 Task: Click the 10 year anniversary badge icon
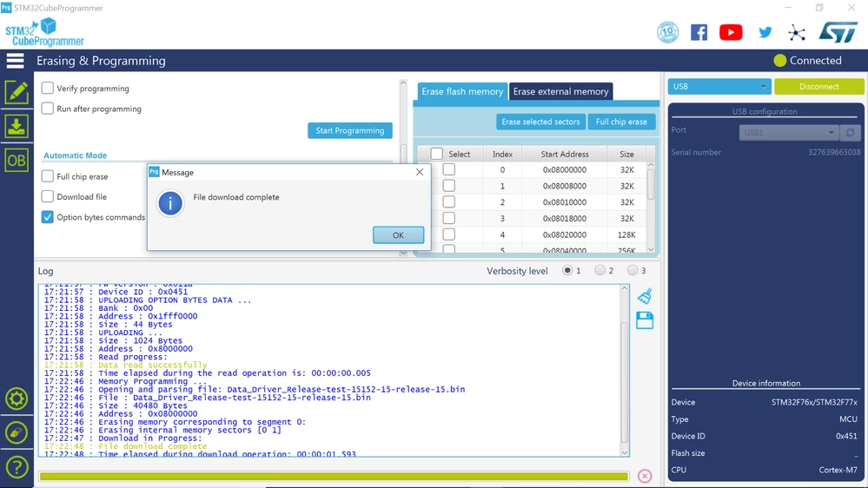(x=667, y=32)
